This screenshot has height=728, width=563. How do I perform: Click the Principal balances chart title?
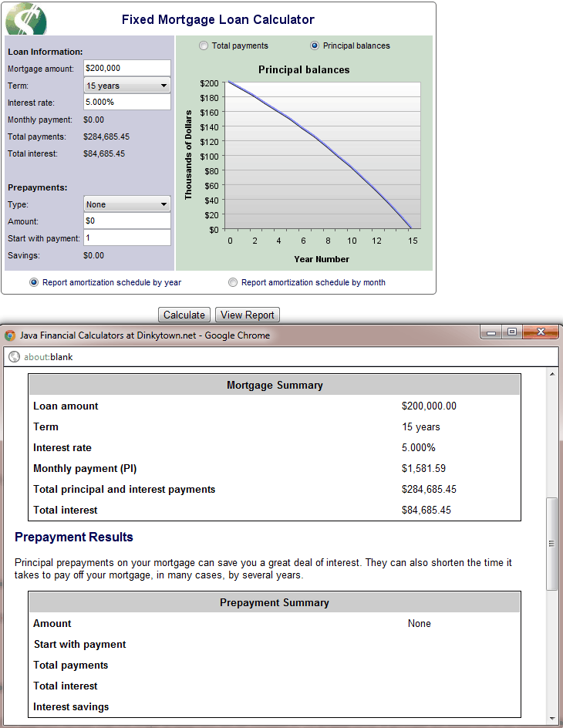pyautogui.click(x=304, y=69)
